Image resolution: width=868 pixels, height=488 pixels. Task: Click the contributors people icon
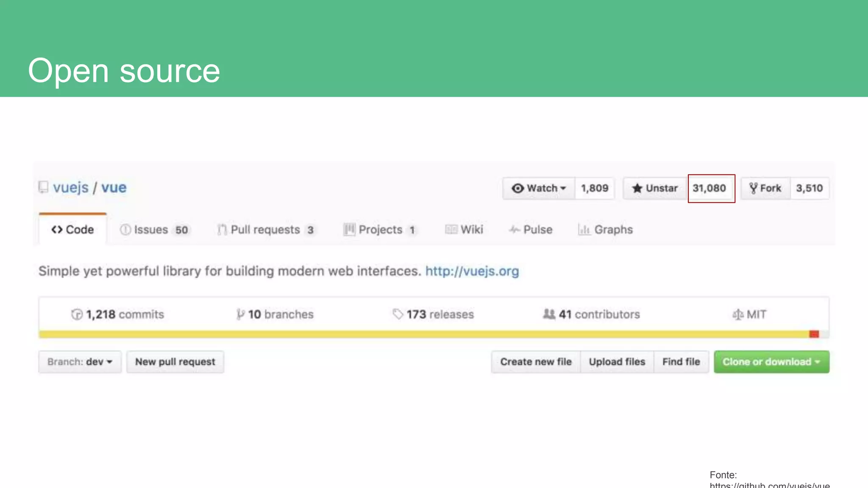[549, 314]
